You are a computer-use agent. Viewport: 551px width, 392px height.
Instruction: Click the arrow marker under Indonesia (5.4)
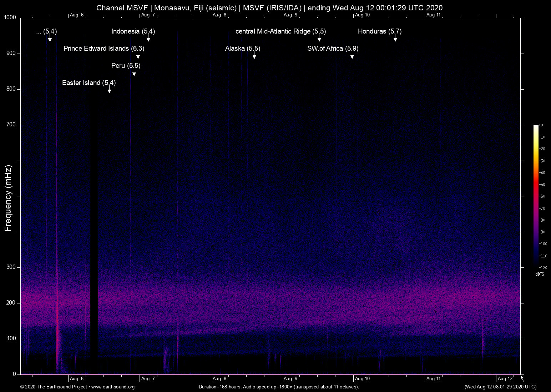click(148, 38)
